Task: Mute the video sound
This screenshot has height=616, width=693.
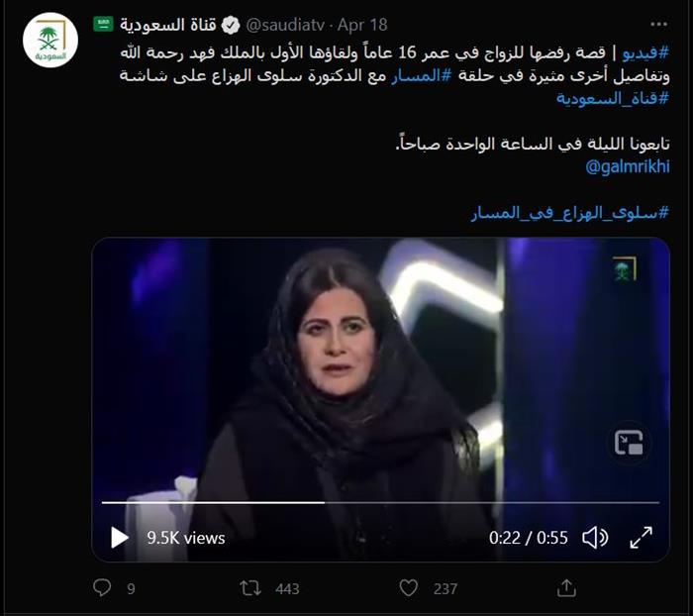Action: point(595,538)
